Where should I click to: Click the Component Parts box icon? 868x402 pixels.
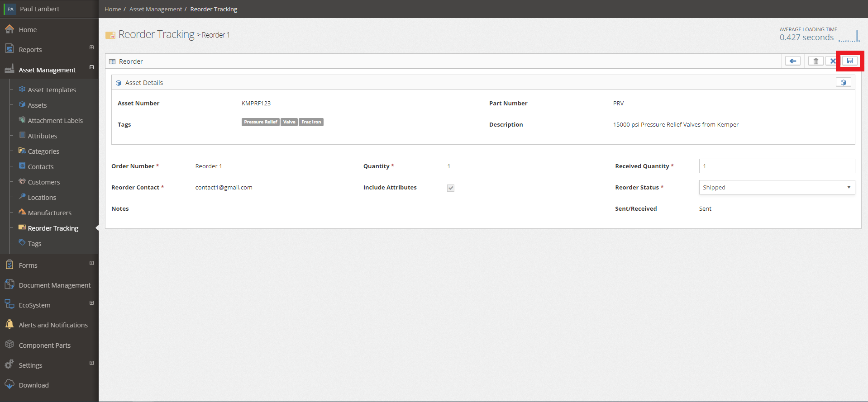(x=10, y=345)
